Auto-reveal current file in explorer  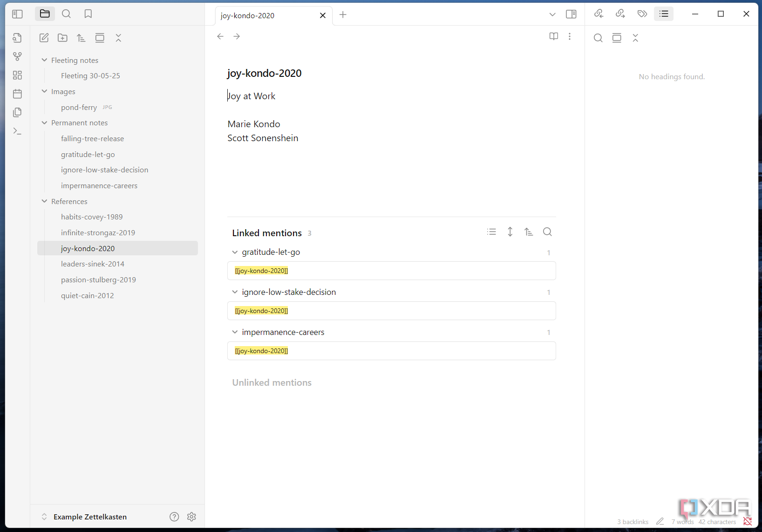(x=100, y=38)
